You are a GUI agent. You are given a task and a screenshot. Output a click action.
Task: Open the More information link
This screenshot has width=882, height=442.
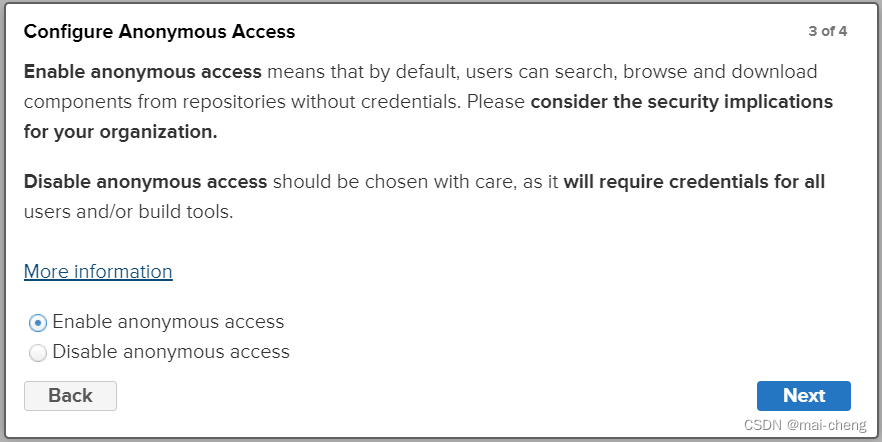(98, 272)
